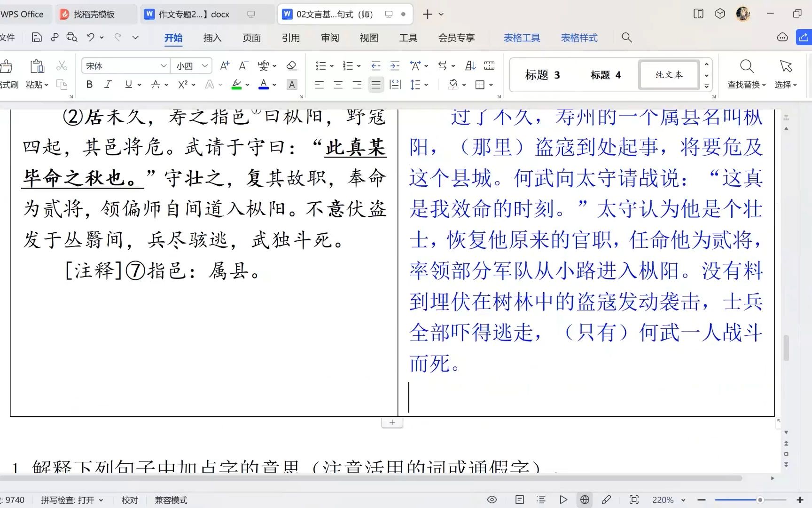Screen dimensions: 812x508
Task: Toggle bold formatting
Action: click(89, 85)
